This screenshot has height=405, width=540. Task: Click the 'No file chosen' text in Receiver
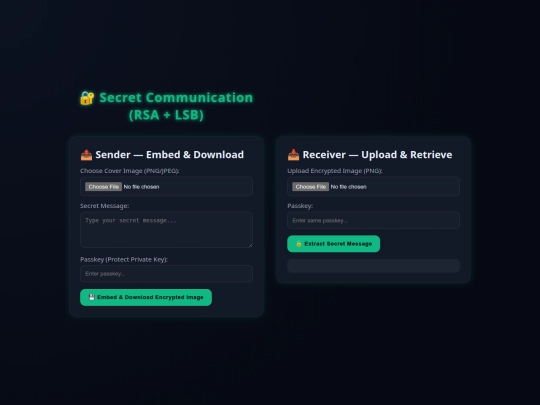coord(349,187)
